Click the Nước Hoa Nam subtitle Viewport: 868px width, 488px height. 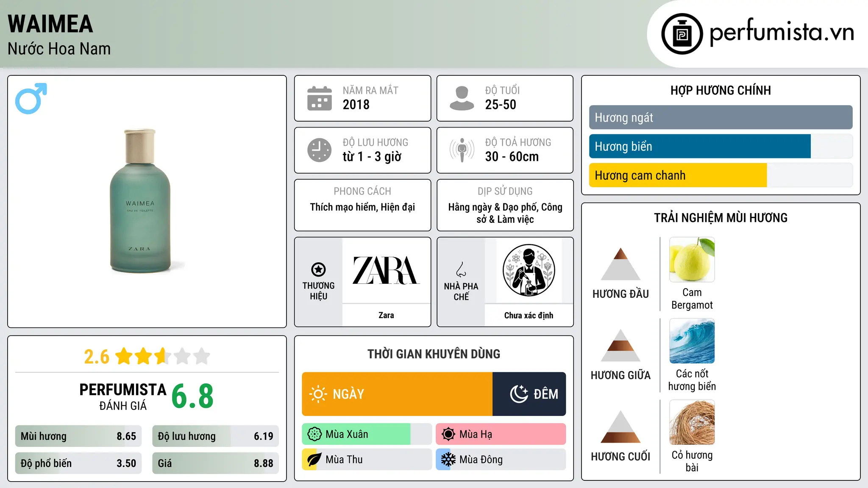pos(59,49)
